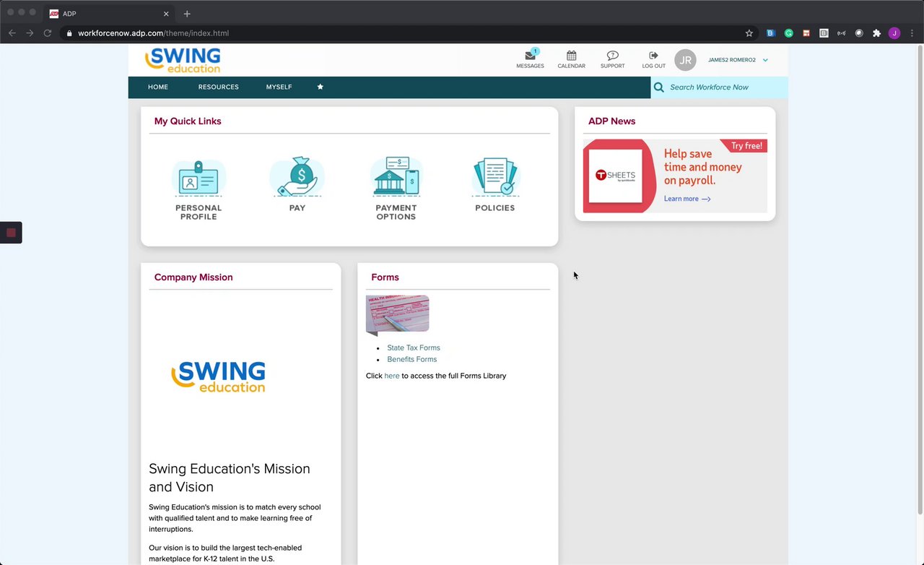This screenshot has height=565, width=924.
Task: Open the Policies quick link
Action: point(494,184)
